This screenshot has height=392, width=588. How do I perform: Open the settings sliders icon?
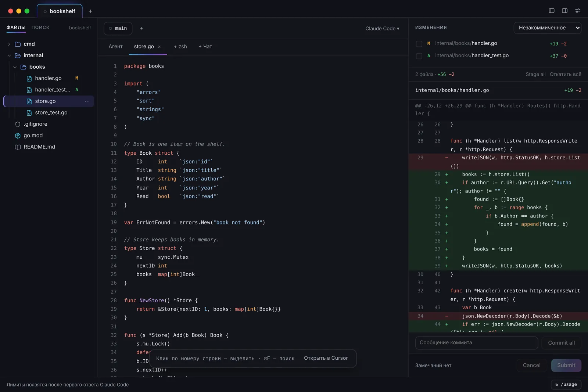click(x=578, y=11)
